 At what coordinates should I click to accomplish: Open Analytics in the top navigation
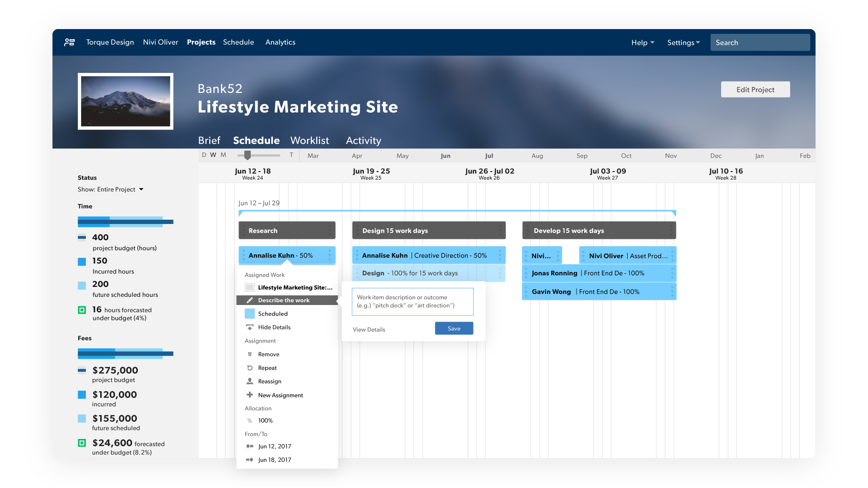[280, 42]
